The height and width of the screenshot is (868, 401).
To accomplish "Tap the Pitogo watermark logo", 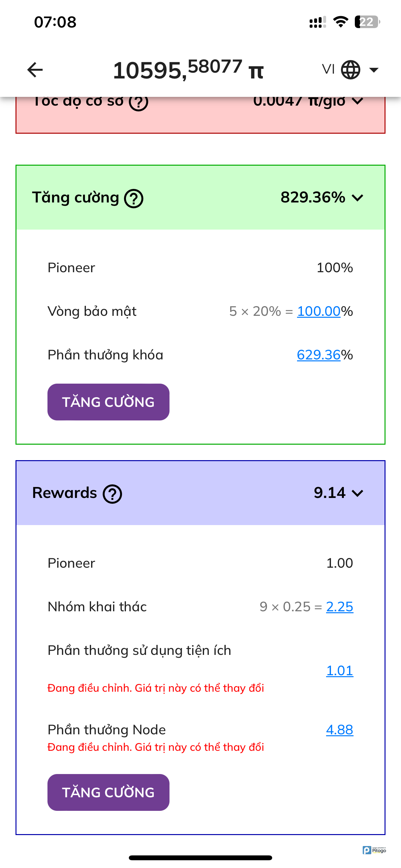I will (375, 850).
